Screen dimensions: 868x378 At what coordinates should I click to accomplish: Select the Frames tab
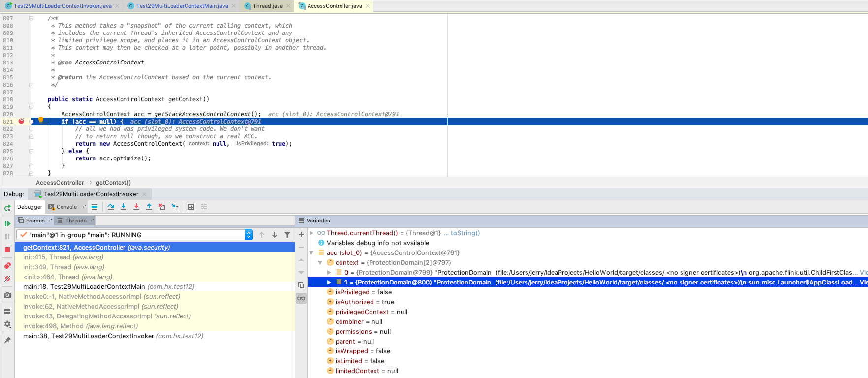35,220
